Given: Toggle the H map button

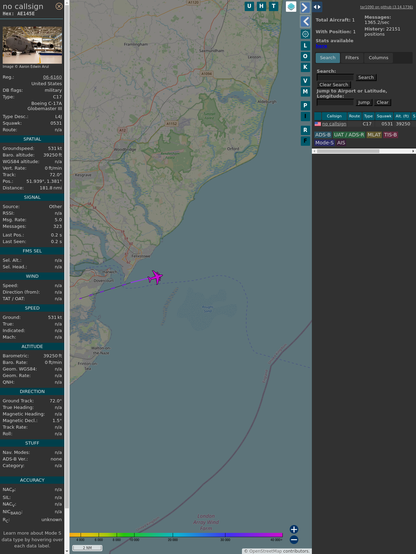Looking at the screenshot, I should [x=261, y=6].
